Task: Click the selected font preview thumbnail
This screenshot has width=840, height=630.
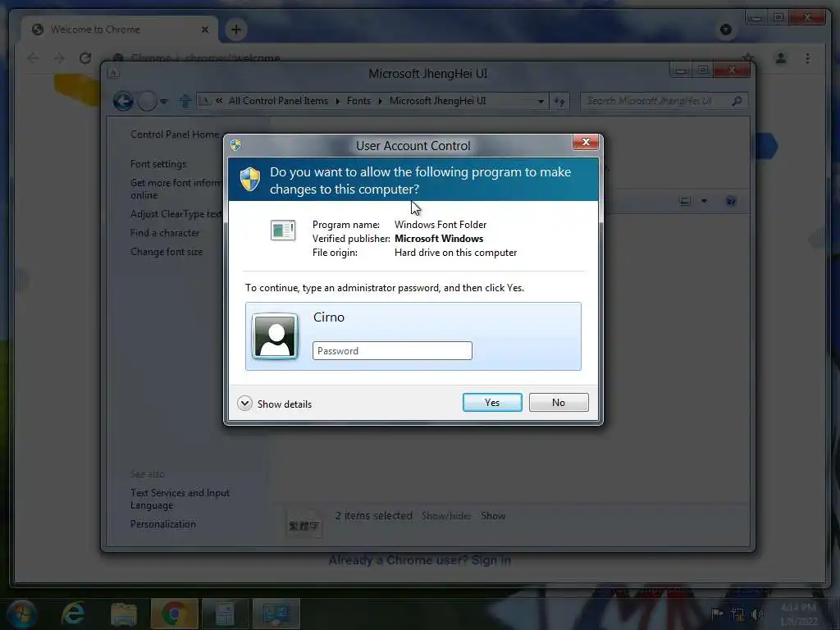Action: pos(304,523)
